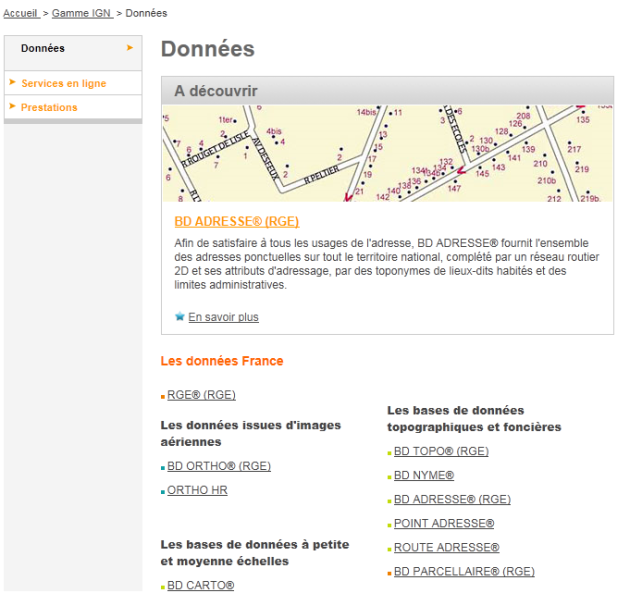Click the Données breadcrumb text

[146, 13]
